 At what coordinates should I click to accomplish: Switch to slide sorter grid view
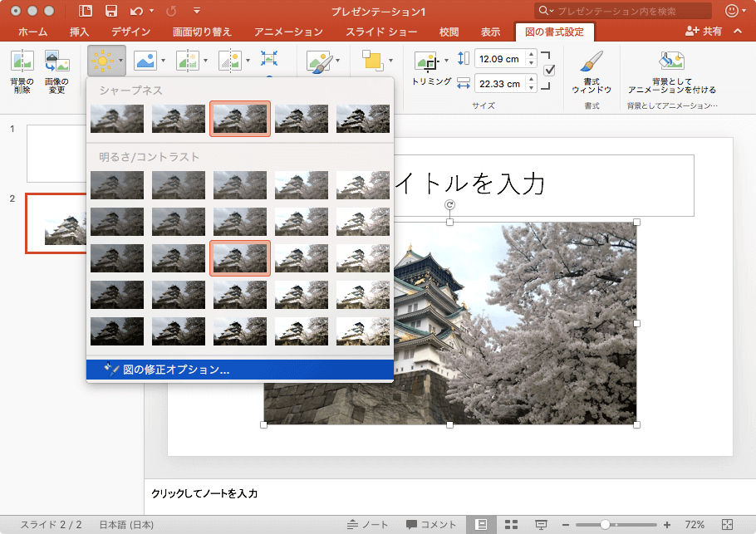tap(512, 525)
